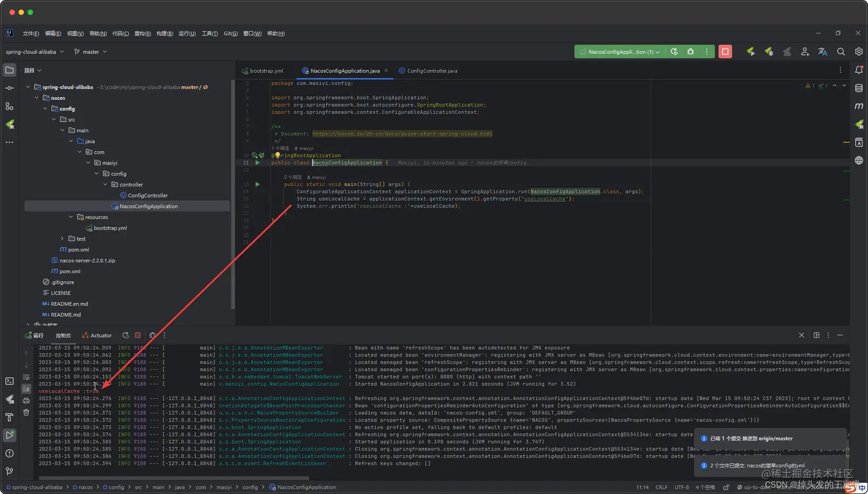Clear console with trash icon
This screenshot has width=868, height=494.
pyautogui.click(x=26, y=412)
